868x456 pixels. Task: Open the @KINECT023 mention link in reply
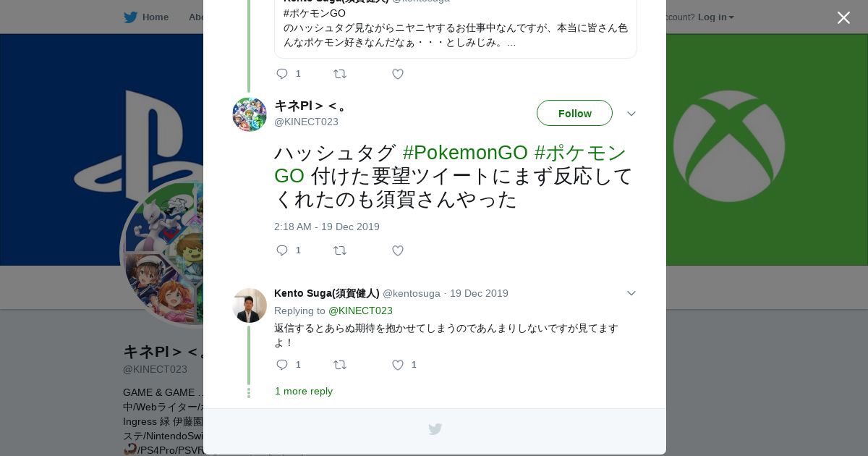360,311
